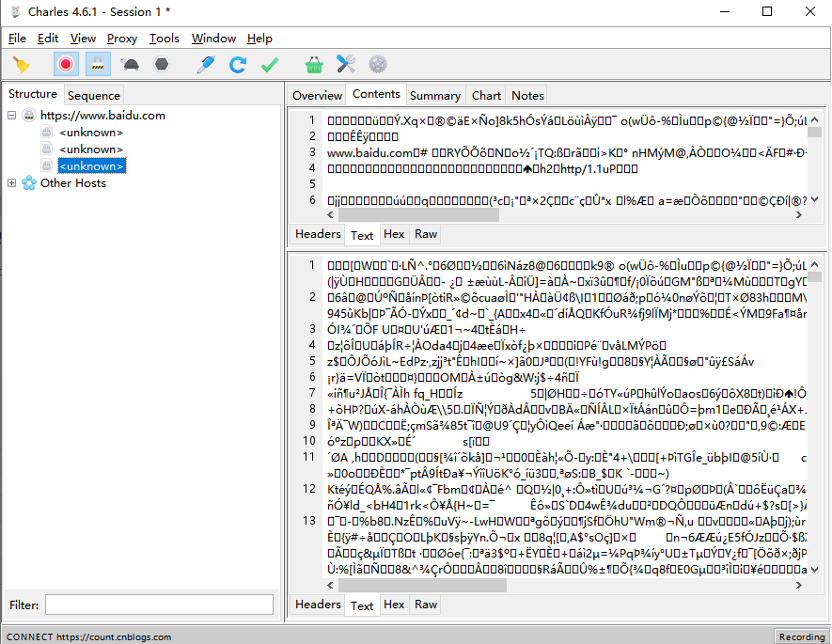Collapse the https://www.baidu.com tree node
This screenshot has height=644, width=832.
(x=11, y=115)
